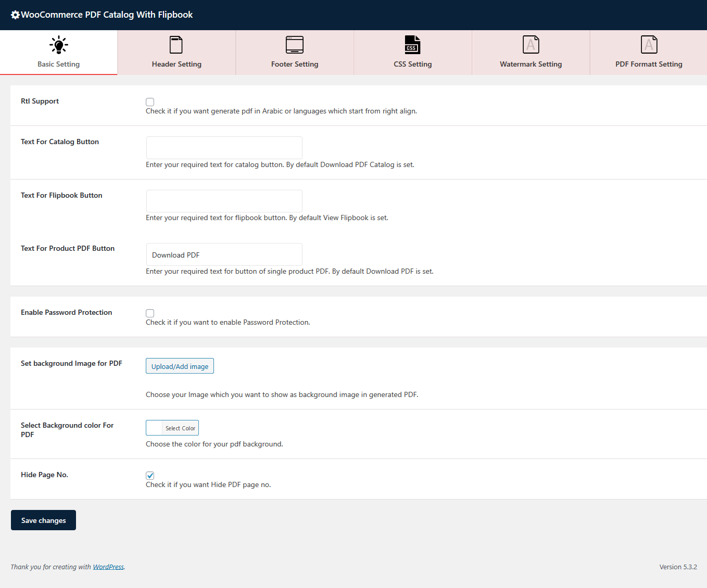Go to the Watermark Setting tab
This screenshot has width=707, height=588.
click(x=531, y=53)
